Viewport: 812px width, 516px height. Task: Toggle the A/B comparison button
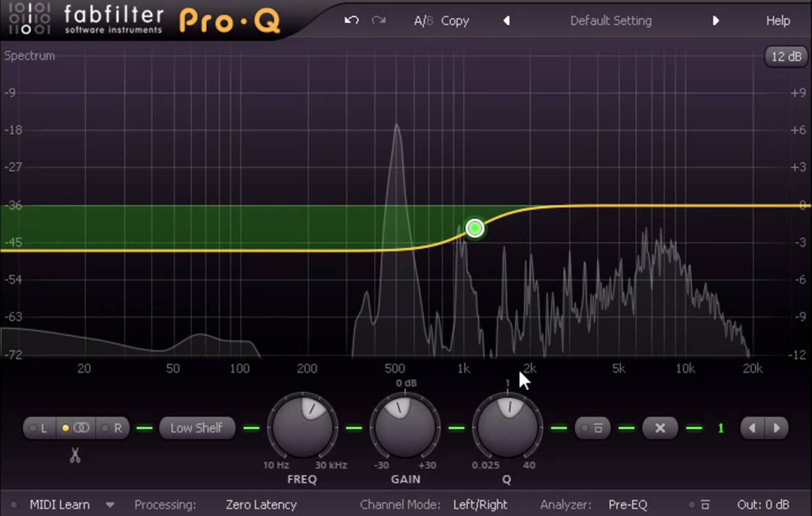coord(423,21)
